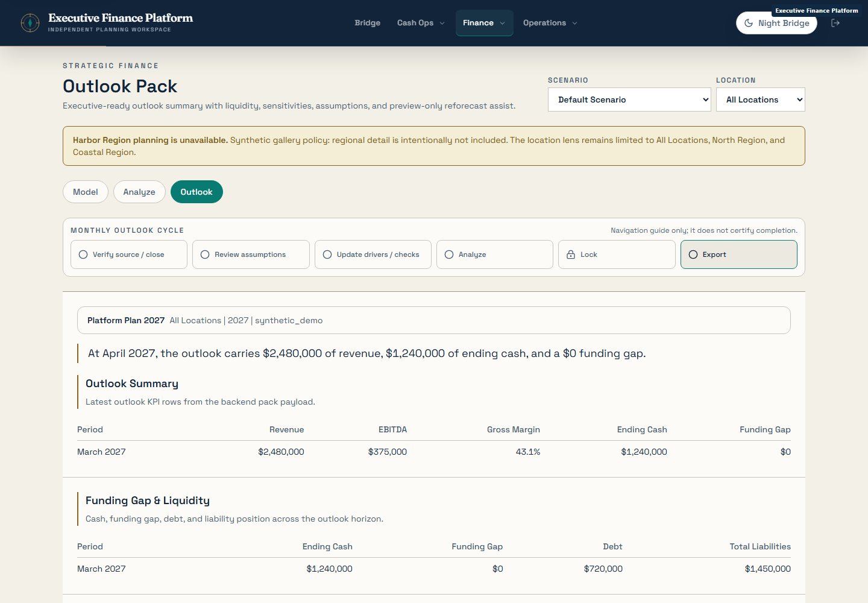Open the Bridge nav item
The height and width of the screenshot is (603, 868).
367,23
